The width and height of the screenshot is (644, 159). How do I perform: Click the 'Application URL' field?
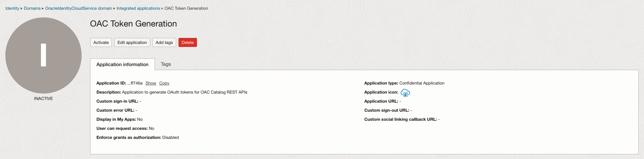point(383,101)
